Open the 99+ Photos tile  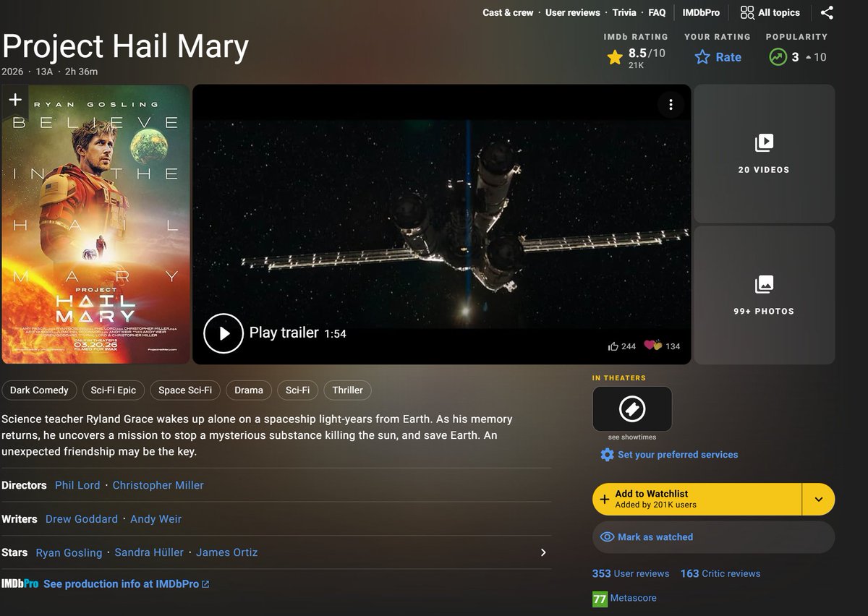(x=764, y=295)
